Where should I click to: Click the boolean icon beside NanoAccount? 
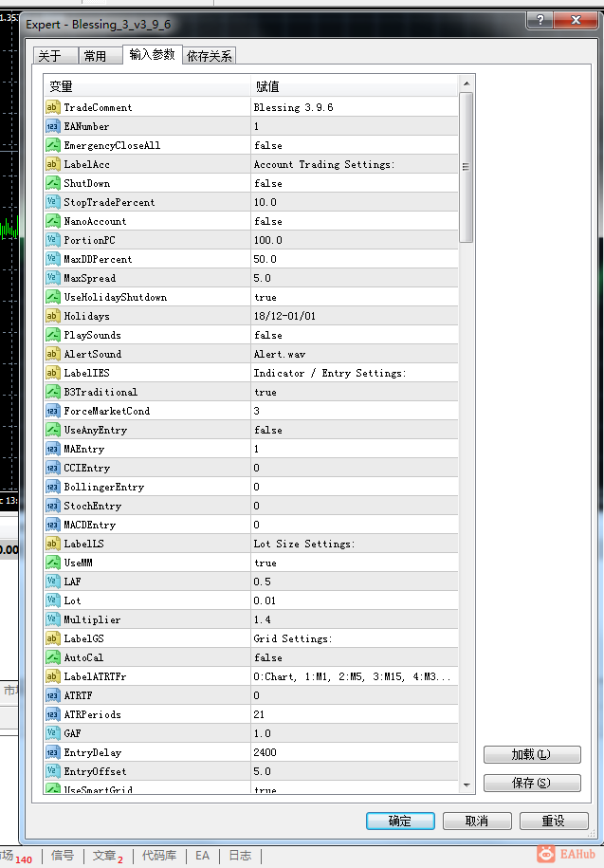(x=52, y=221)
